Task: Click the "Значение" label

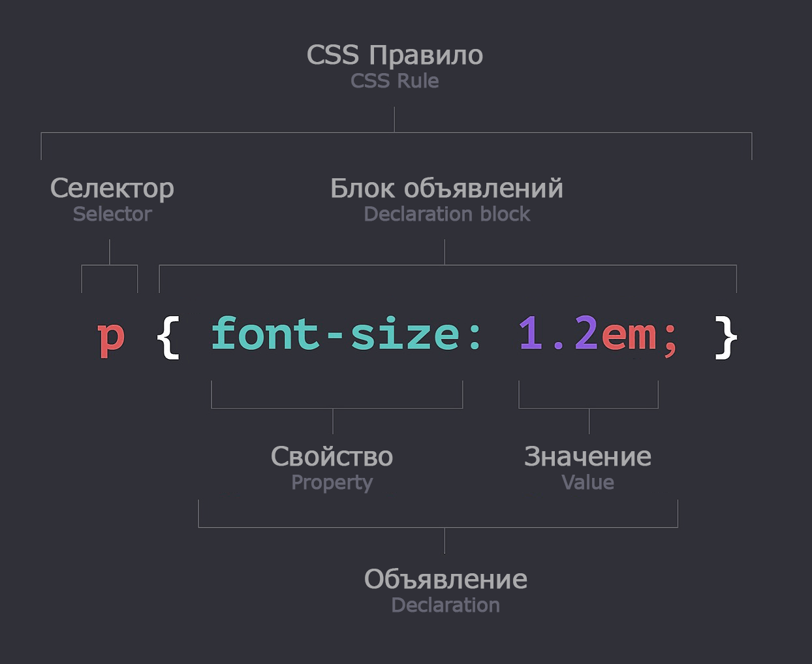Action: tap(587, 456)
